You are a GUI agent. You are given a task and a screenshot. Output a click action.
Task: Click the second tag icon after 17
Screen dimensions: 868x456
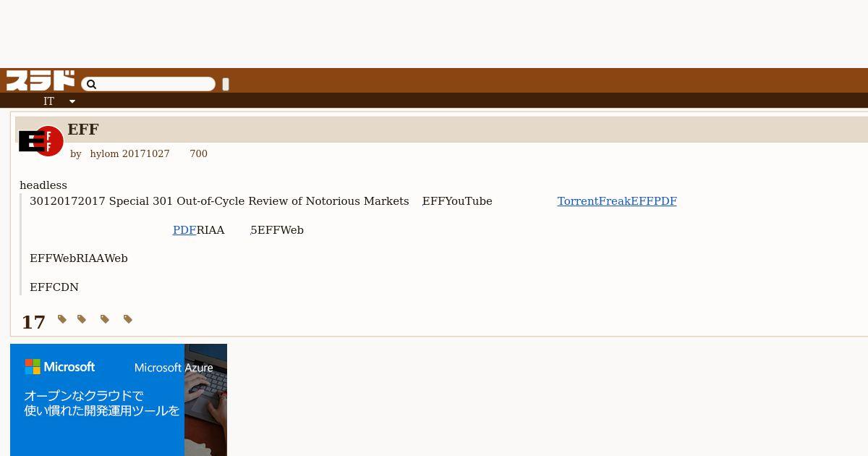tap(82, 319)
